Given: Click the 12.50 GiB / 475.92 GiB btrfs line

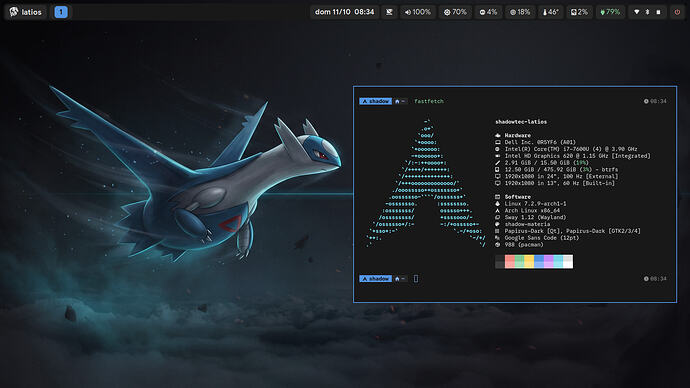Looking at the screenshot, I should tap(561, 169).
